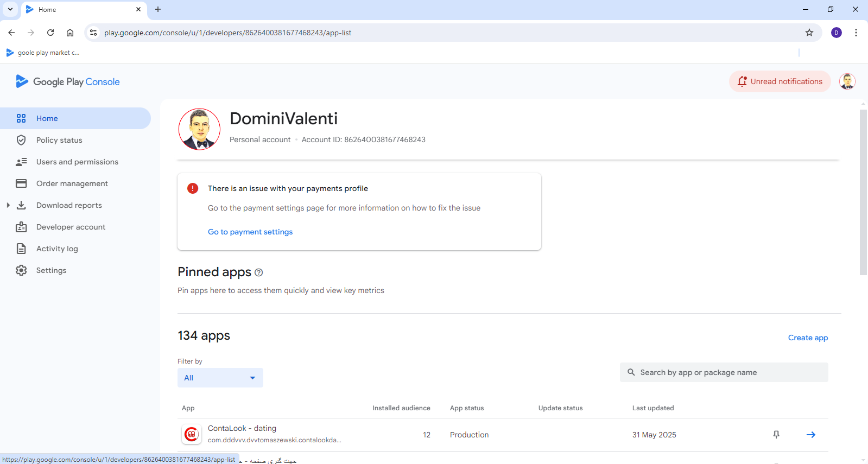This screenshot has height=464, width=868.
Task: Open ContaLook app with arrow icon
Action: click(x=810, y=435)
